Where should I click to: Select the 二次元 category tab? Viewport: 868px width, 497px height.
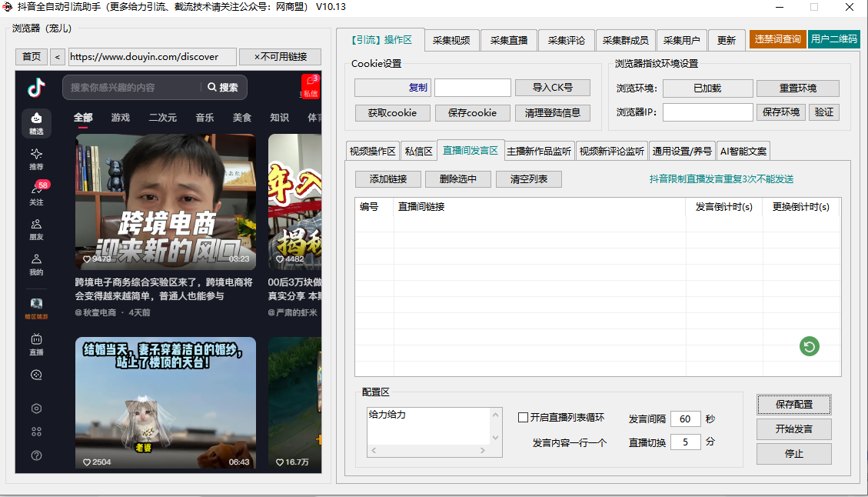click(163, 118)
